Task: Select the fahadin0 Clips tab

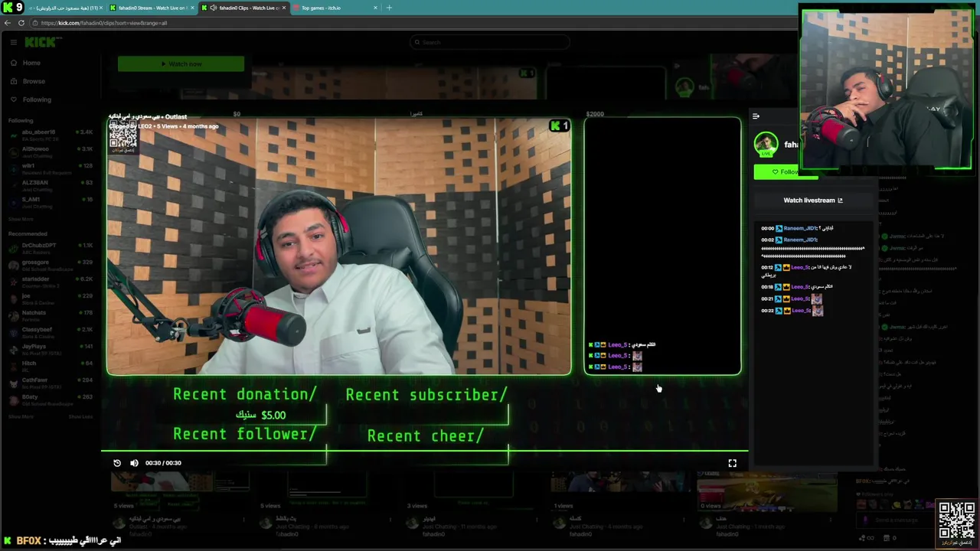Action: click(x=243, y=8)
